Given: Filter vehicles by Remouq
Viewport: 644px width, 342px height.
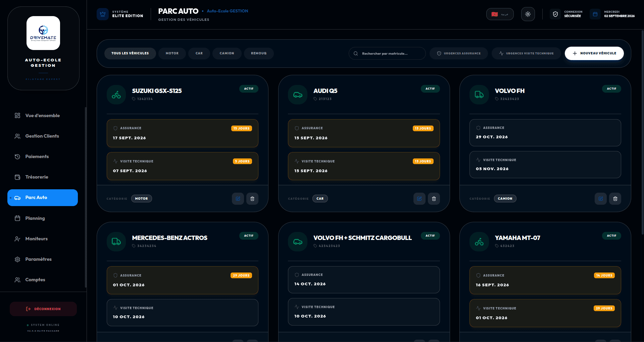Looking at the screenshot, I should [259, 53].
